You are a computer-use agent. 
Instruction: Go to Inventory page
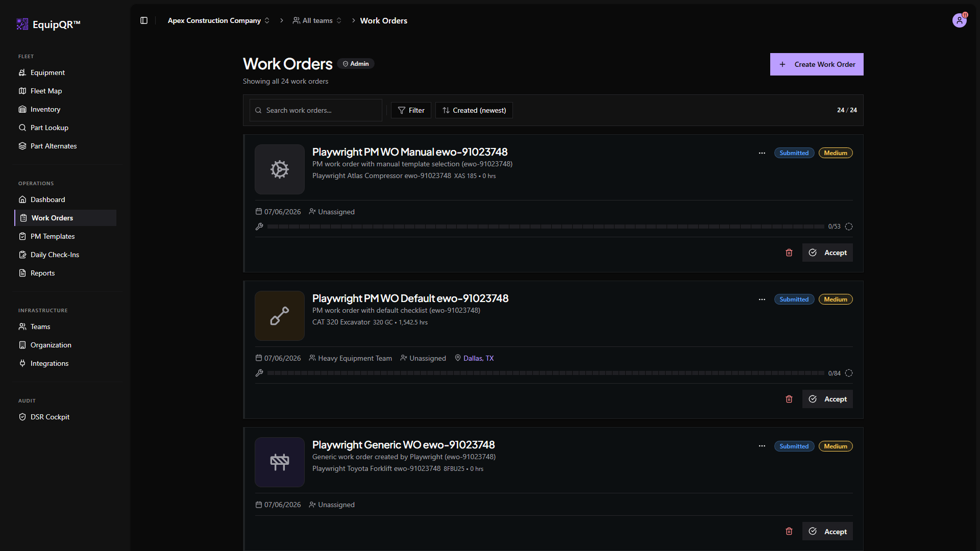(65, 109)
